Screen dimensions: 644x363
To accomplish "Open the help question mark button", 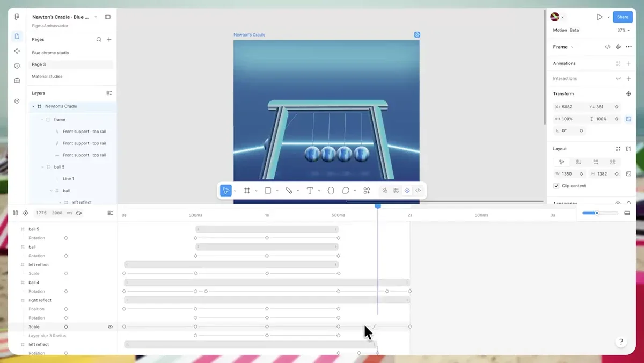I will [621, 342].
